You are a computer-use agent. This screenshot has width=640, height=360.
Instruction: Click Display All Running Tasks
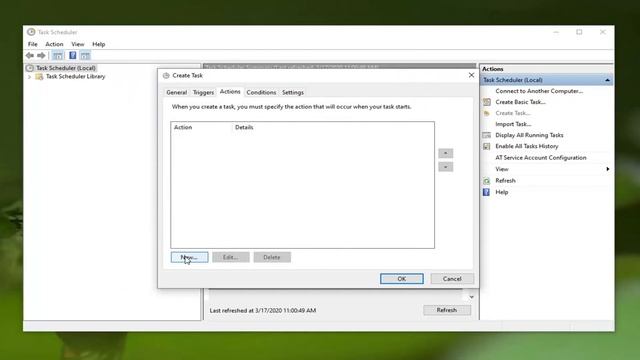[x=529, y=135]
